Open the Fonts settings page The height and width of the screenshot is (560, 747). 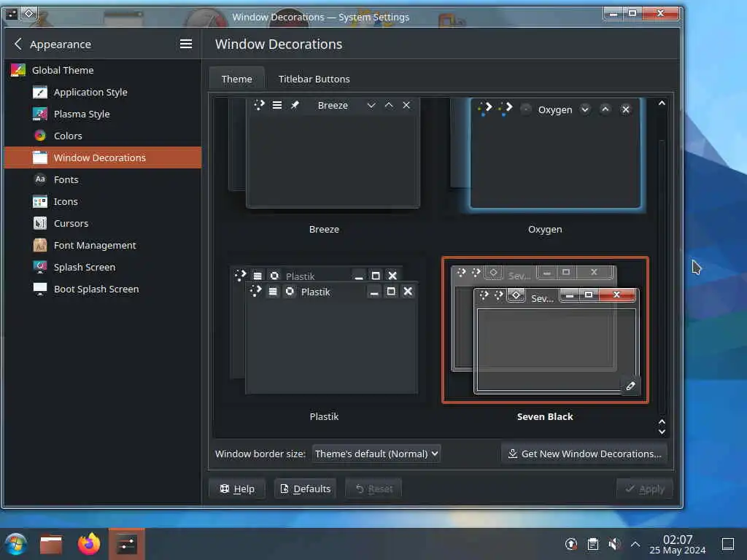[102, 179]
